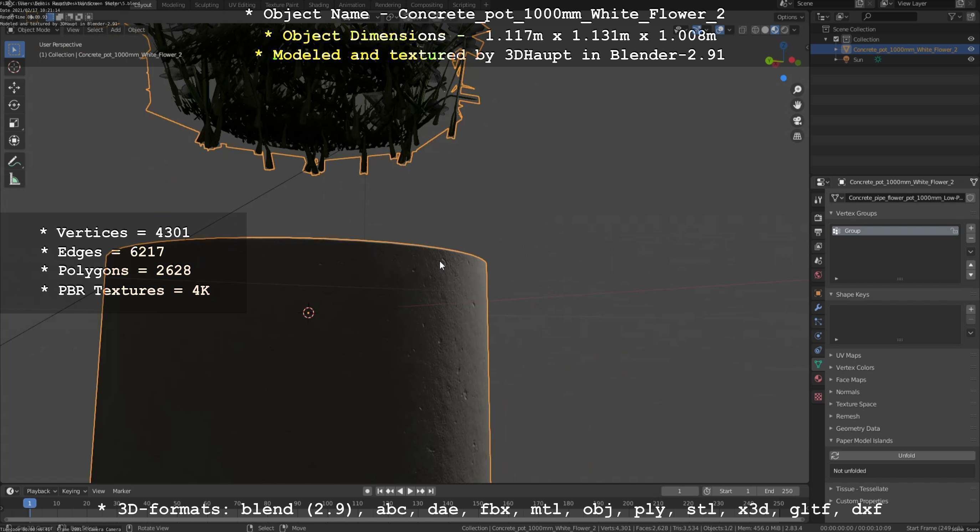Select the Measure ruler tool
The height and width of the screenshot is (532, 980).
point(15,179)
